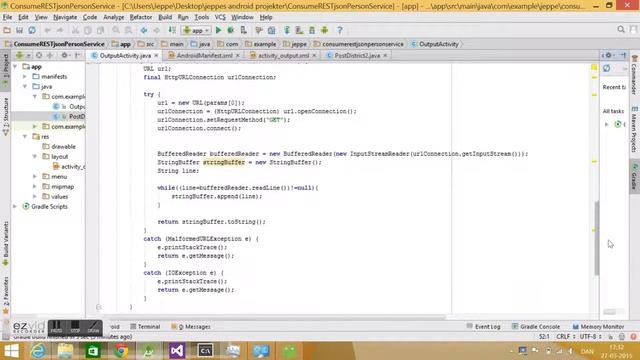Click the Attach debugger icon
640x360 pixels.
point(243,30)
